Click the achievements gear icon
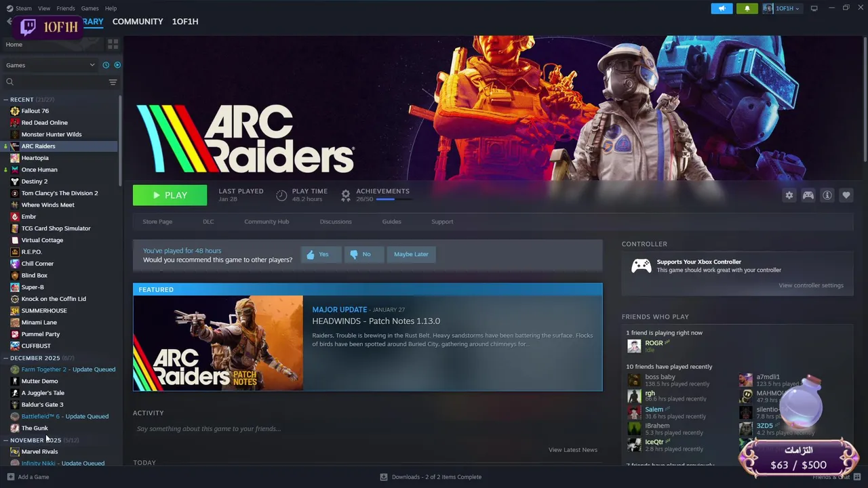The image size is (868, 488). click(345, 195)
